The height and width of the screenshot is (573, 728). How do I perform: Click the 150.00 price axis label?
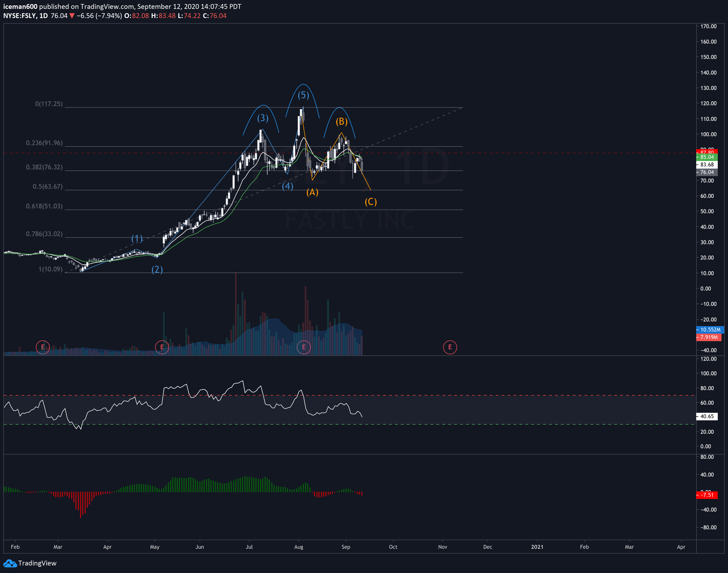[708, 57]
